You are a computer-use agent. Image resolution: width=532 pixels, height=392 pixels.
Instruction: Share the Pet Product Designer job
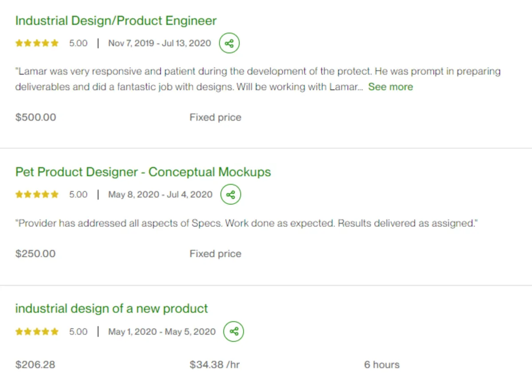231,194
